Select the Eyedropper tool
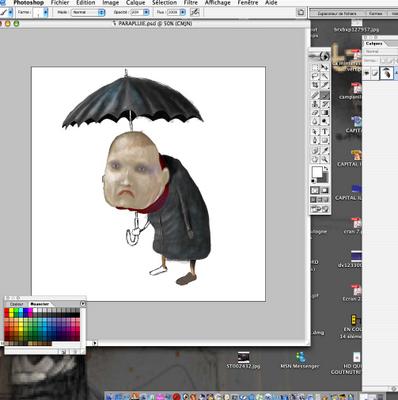The image size is (398, 400). (x=325, y=150)
